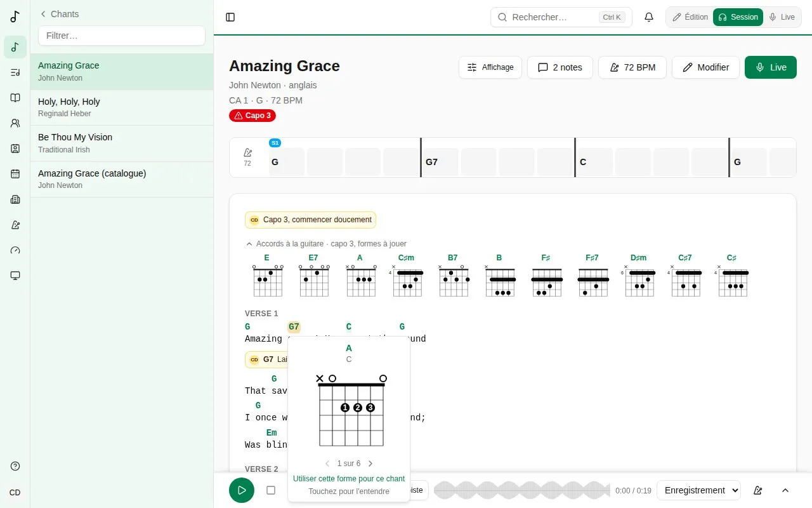Open the gauge icon in the sidebar
Image resolution: width=812 pixels, height=508 pixels.
point(15,250)
